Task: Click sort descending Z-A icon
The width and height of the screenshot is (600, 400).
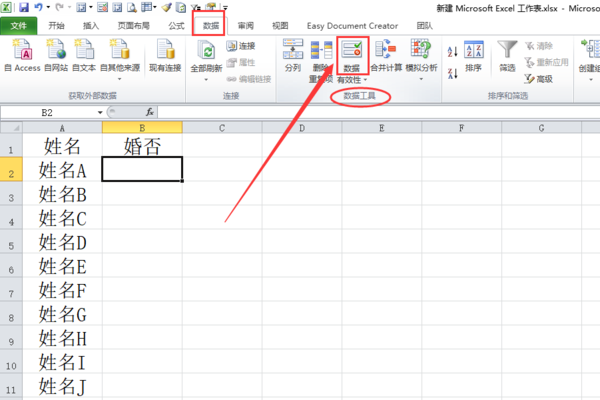Action: point(453,73)
